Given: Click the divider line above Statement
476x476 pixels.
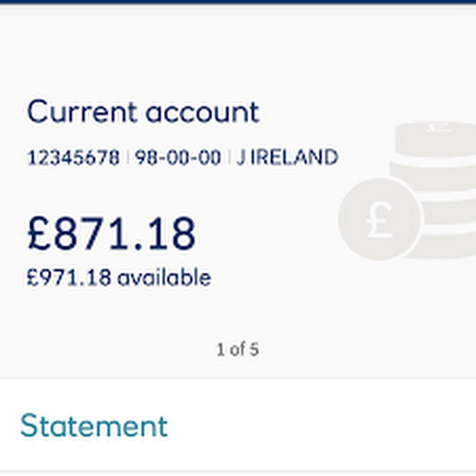Looking at the screenshot, I should [x=238, y=378].
